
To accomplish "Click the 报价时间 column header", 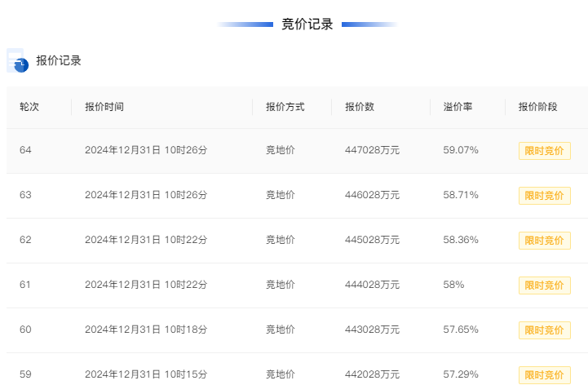I will 104,107.
